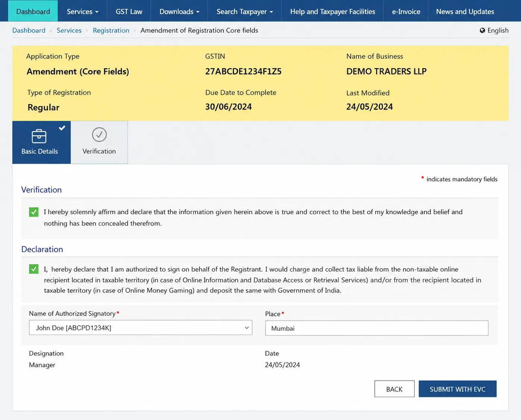Expand the Search Taxpayer menu
Screen dimensions: 521x420
pos(245,12)
